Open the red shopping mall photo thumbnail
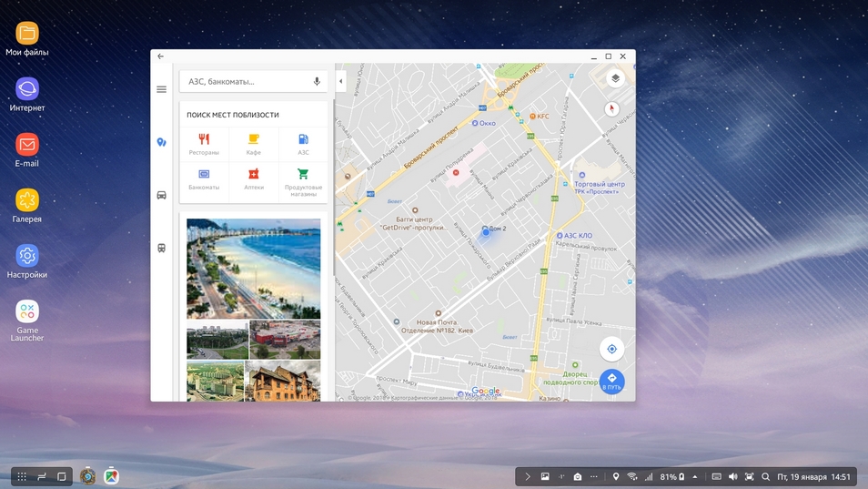 click(x=285, y=340)
